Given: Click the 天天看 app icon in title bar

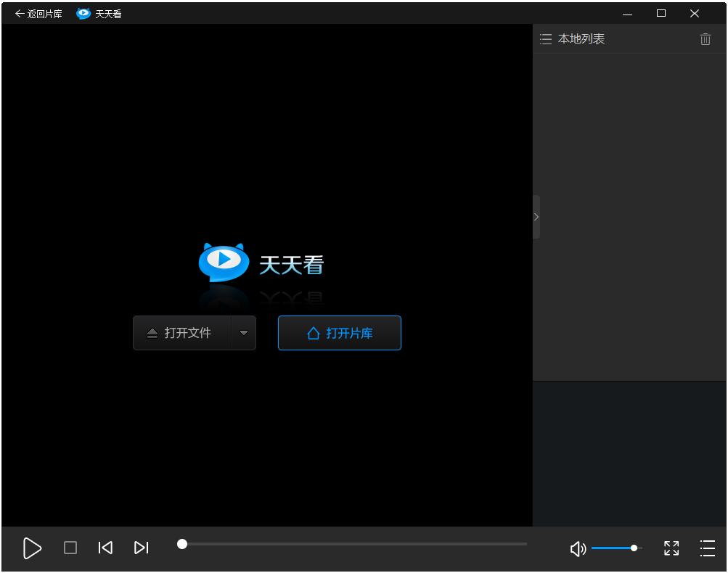Looking at the screenshot, I should pyautogui.click(x=83, y=14).
